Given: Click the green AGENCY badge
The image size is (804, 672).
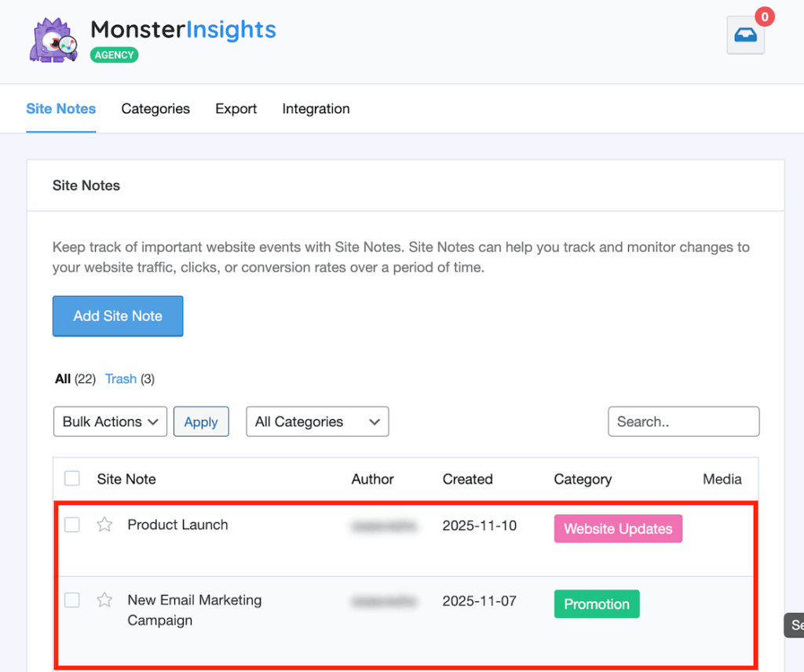Looking at the screenshot, I should tap(114, 55).
